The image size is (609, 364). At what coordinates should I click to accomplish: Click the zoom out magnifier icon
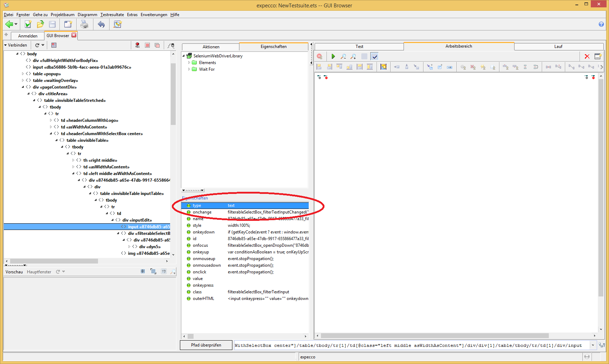pos(343,56)
